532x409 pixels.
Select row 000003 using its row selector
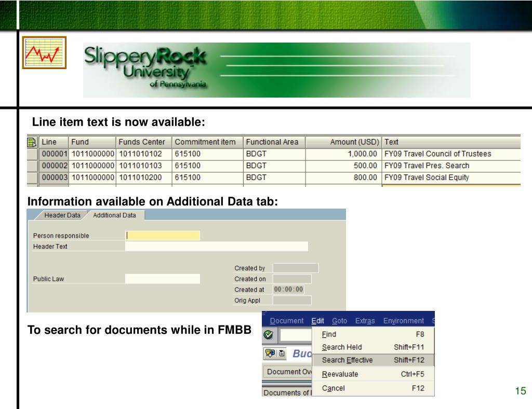click(x=33, y=178)
